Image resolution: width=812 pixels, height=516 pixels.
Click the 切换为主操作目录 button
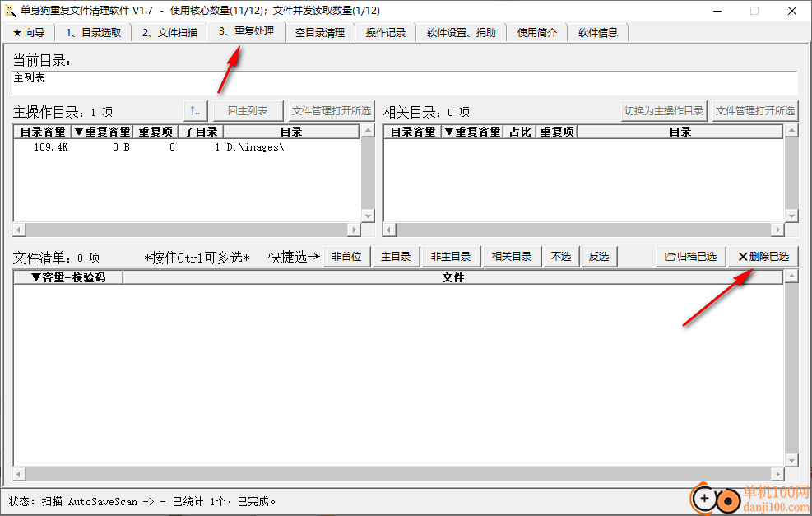[x=664, y=111]
